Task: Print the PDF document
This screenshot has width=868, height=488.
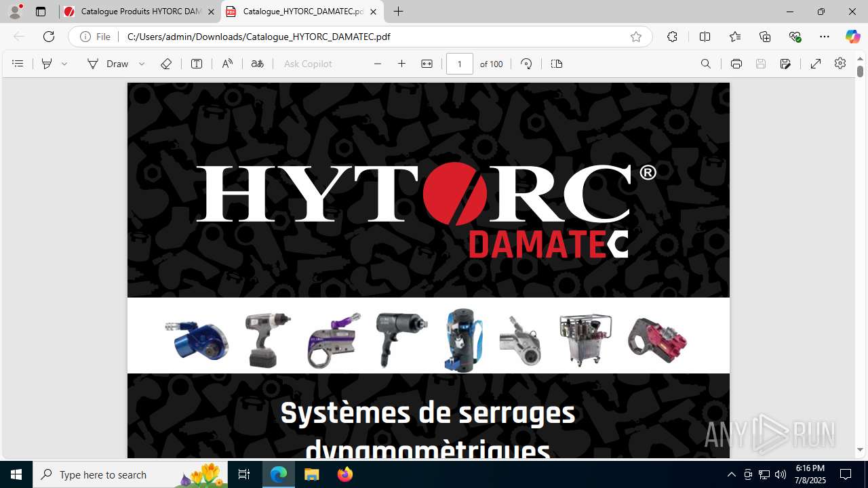Action: [736, 64]
